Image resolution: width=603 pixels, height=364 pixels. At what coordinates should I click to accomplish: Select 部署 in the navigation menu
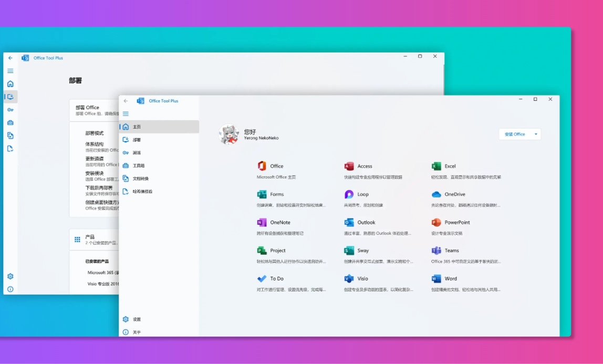(x=159, y=140)
